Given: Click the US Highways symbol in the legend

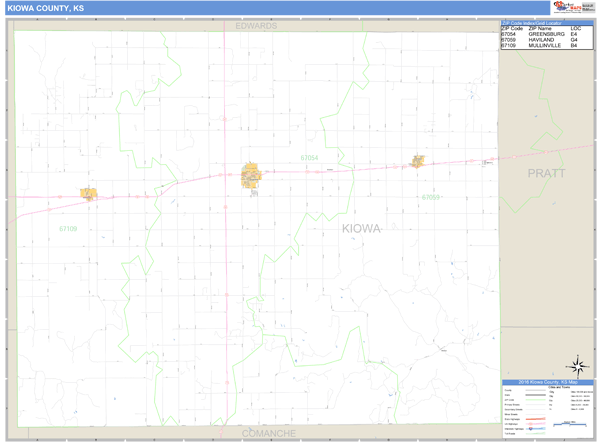Looking at the screenshot, I should pyautogui.click(x=530, y=424).
